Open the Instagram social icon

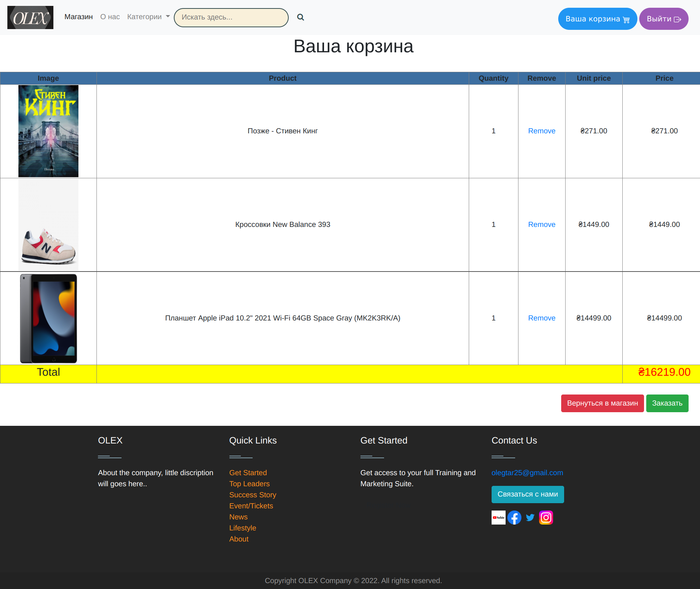[x=546, y=517]
